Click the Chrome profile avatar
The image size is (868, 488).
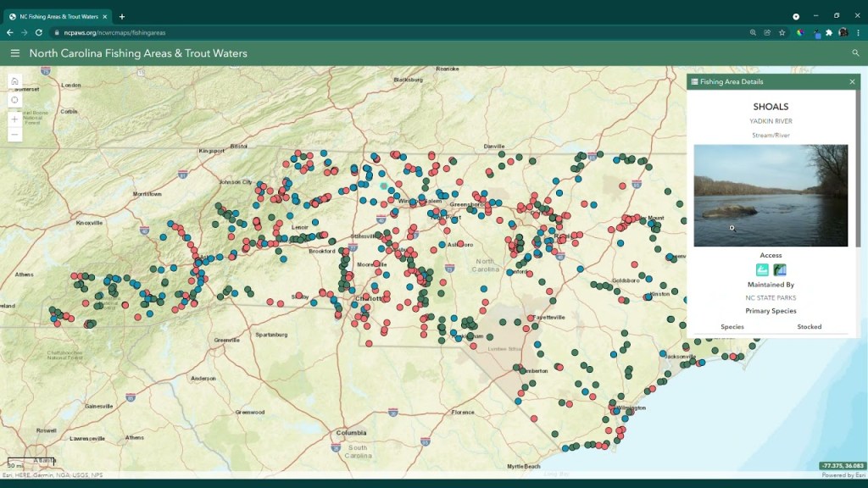pos(843,33)
